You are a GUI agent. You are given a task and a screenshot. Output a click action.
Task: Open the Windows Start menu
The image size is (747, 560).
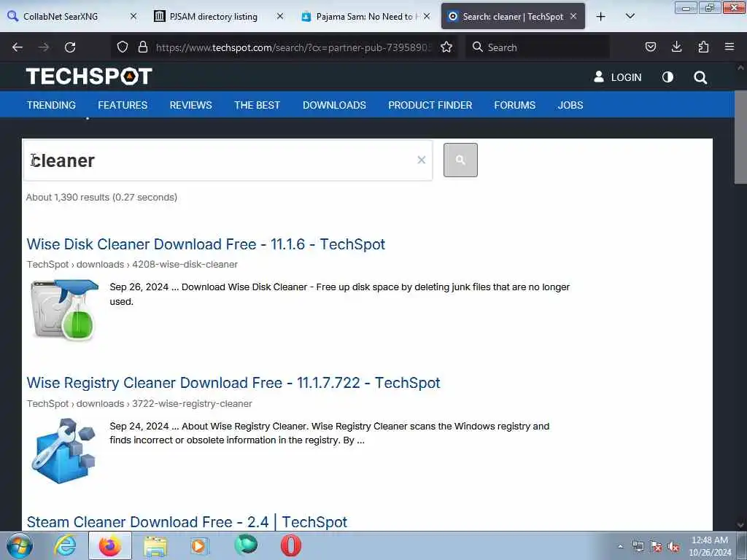[x=19, y=546]
